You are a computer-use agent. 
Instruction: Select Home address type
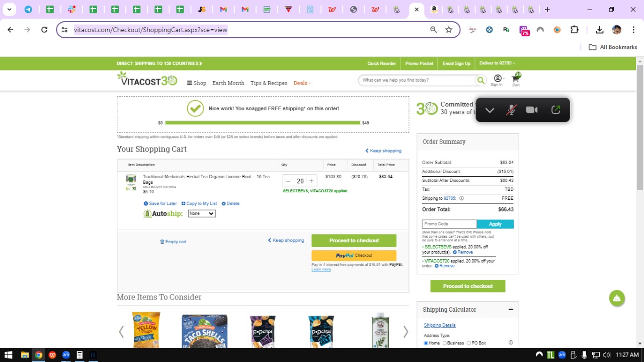point(426,343)
